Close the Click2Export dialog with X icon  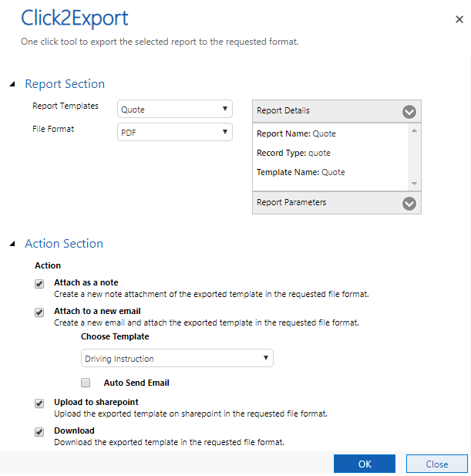[459, 20]
